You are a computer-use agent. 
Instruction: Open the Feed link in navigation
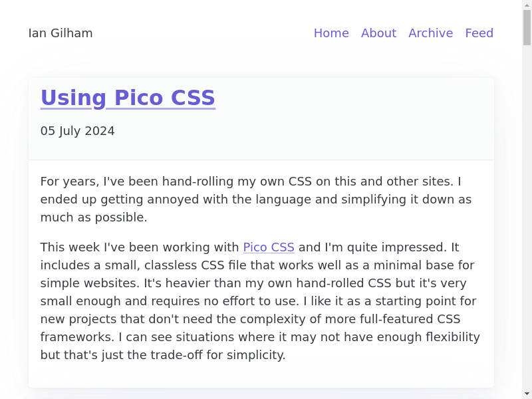pos(479,33)
